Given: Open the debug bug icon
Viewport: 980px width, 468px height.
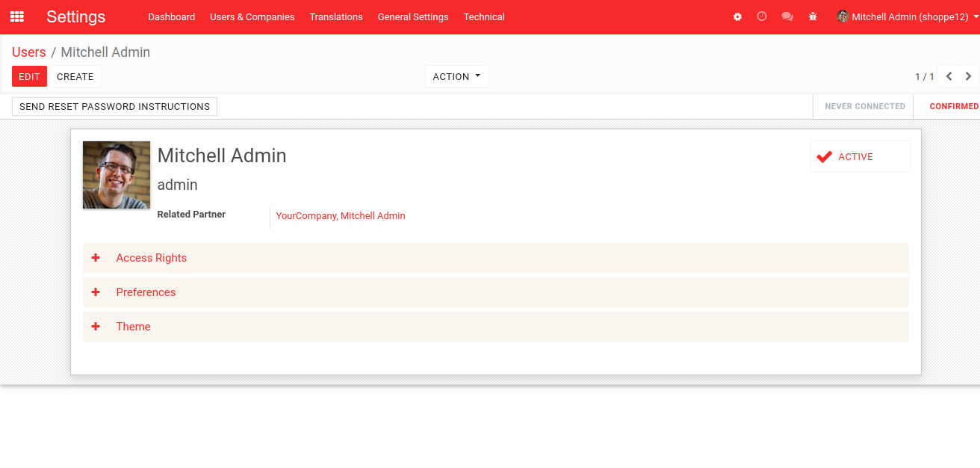Looking at the screenshot, I should [x=813, y=16].
